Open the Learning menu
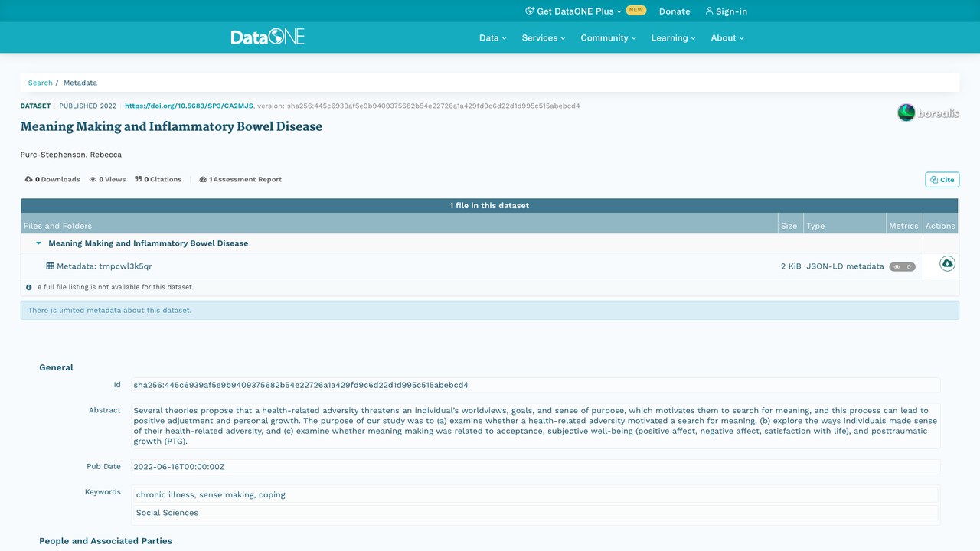Image resolution: width=980 pixels, height=551 pixels. point(674,37)
